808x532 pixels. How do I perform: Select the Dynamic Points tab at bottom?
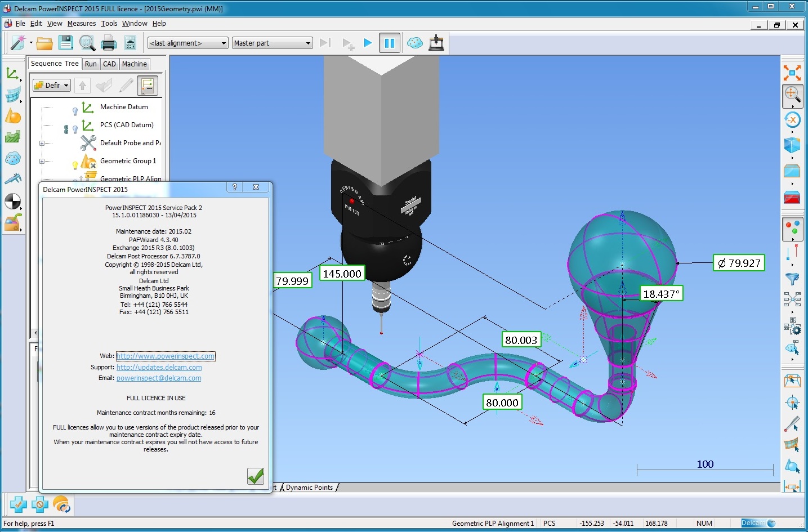click(x=309, y=488)
